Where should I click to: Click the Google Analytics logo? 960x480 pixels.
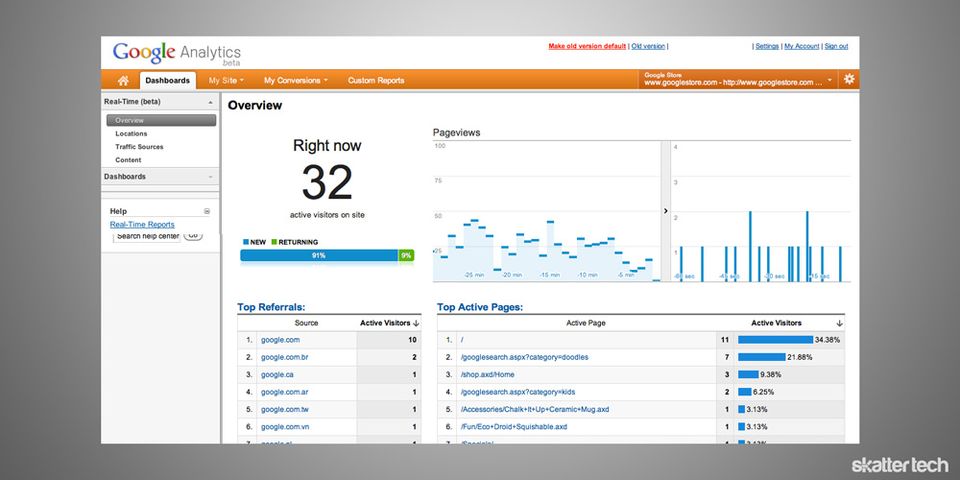point(176,54)
